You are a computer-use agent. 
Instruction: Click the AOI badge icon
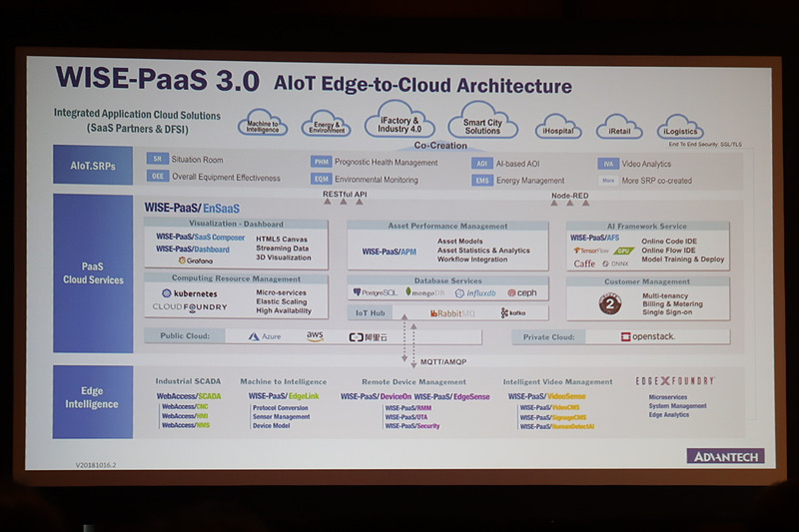pos(482,164)
